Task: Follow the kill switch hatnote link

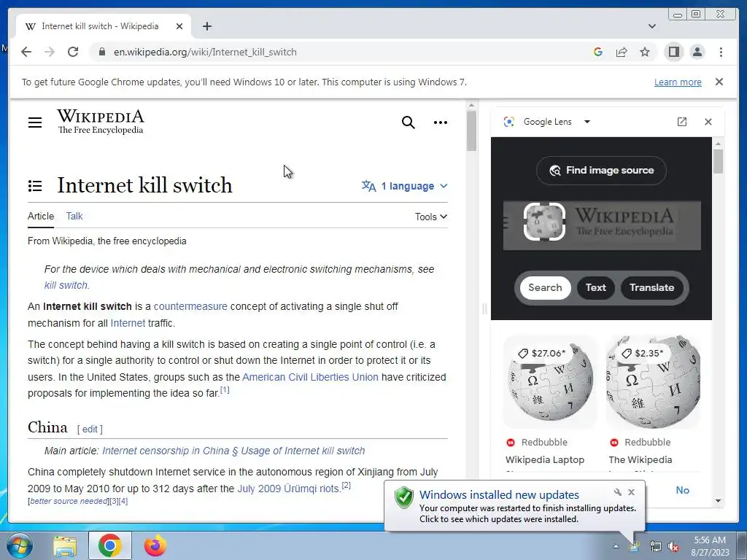Action: point(66,285)
